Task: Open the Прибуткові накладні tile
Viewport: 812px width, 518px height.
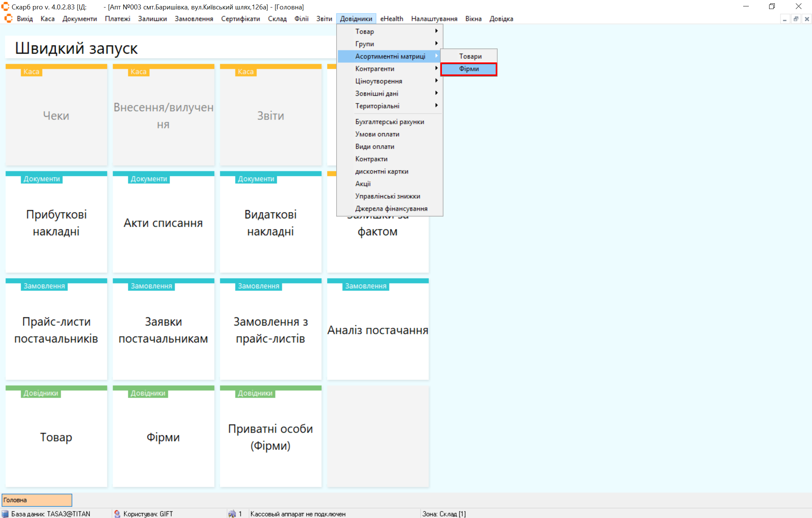Action: click(x=56, y=223)
